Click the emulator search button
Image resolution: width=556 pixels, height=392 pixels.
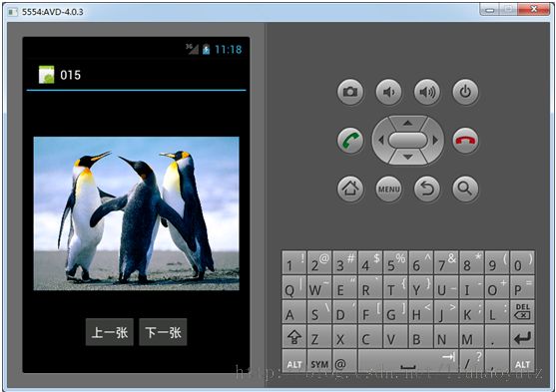point(465,189)
